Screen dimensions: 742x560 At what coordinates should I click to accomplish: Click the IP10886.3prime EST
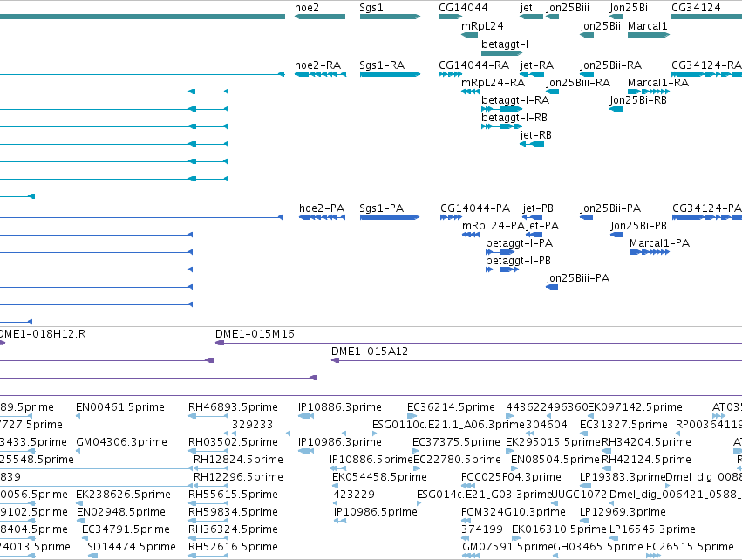click(306, 416)
